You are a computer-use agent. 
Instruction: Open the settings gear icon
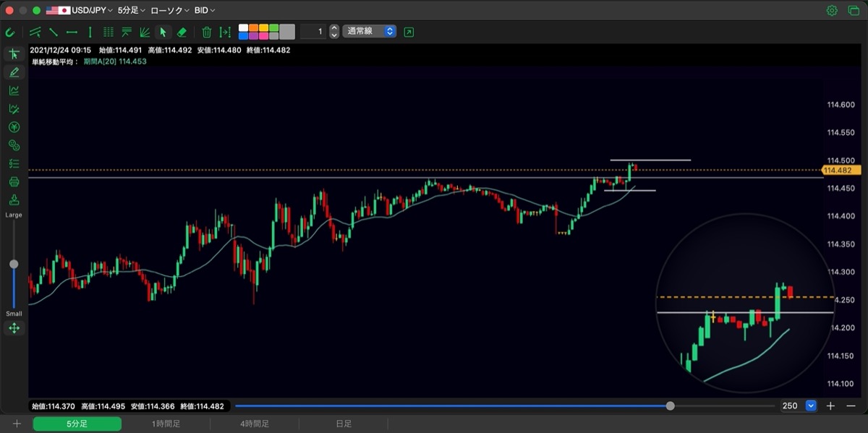coord(832,10)
